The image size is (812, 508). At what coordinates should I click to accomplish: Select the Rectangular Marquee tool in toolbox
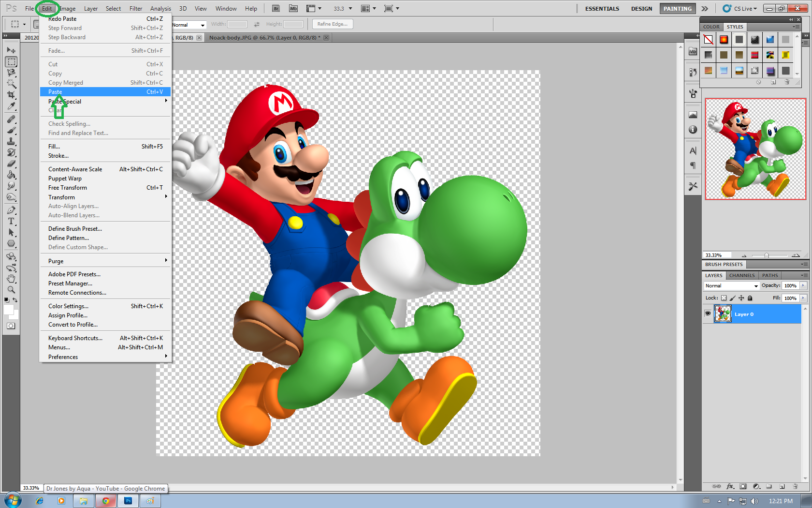click(11, 62)
